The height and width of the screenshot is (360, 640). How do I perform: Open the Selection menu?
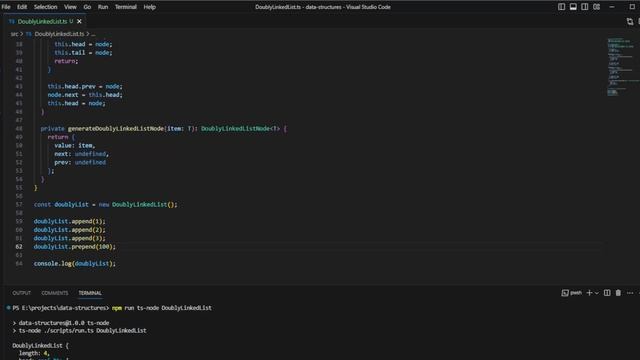point(45,7)
